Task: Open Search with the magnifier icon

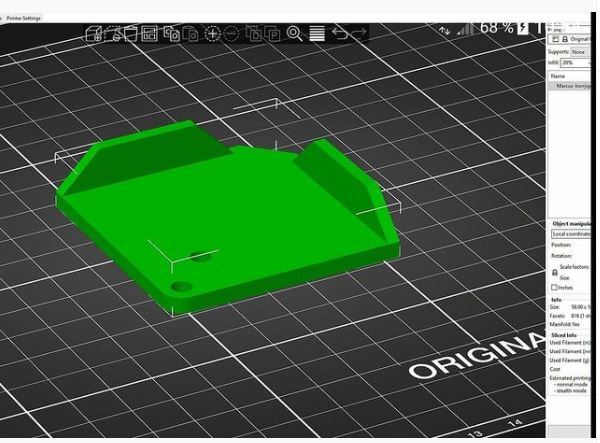Action: pyautogui.click(x=295, y=34)
